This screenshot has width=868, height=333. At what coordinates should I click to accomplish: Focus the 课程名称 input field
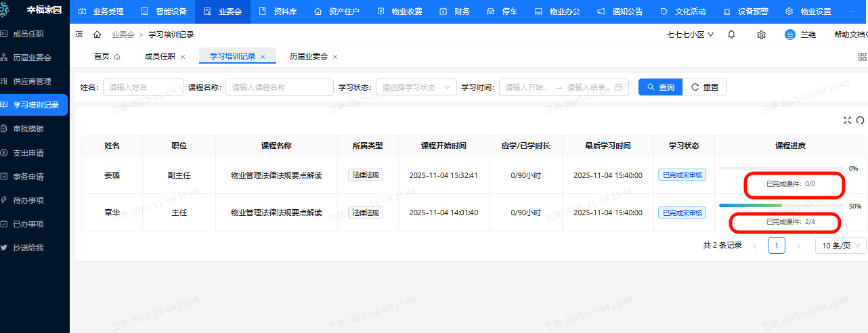[x=279, y=87]
